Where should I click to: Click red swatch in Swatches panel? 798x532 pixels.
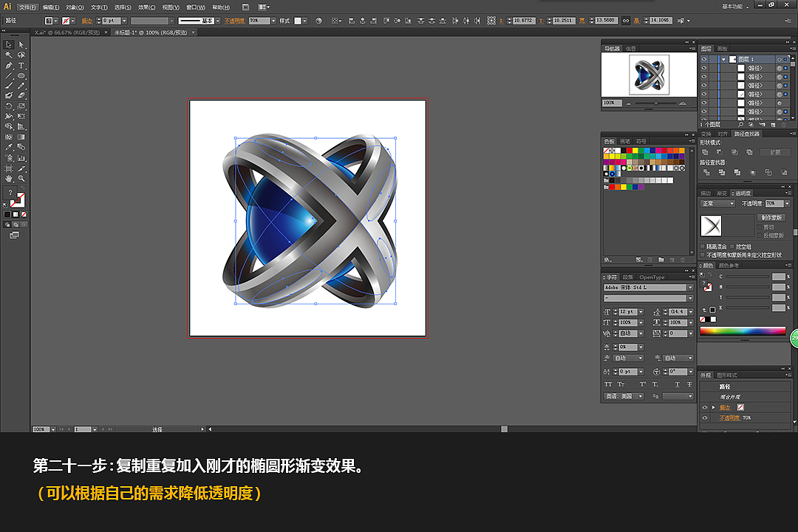pos(629,151)
